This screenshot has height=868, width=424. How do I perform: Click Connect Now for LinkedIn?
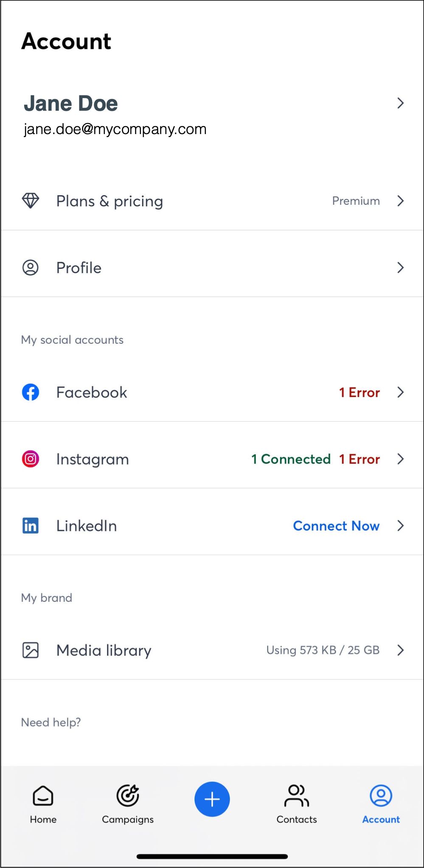pyautogui.click(x=336, y=526)
